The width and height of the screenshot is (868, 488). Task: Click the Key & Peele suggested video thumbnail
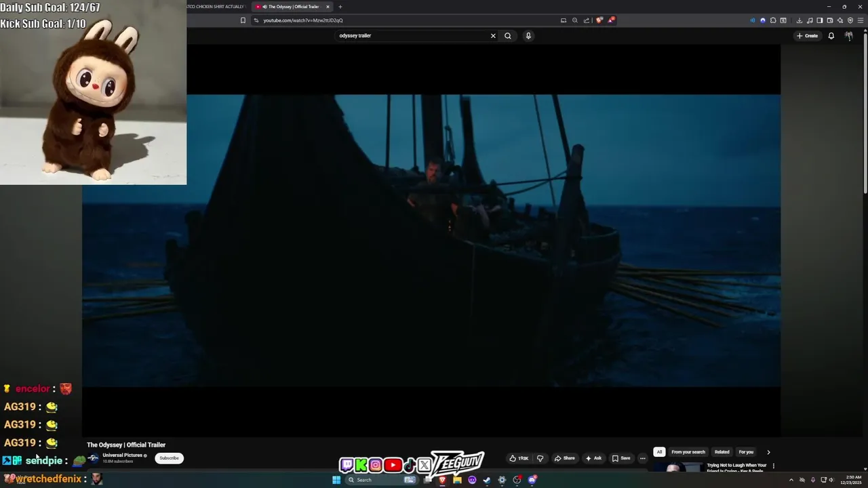tap(678, 467)
